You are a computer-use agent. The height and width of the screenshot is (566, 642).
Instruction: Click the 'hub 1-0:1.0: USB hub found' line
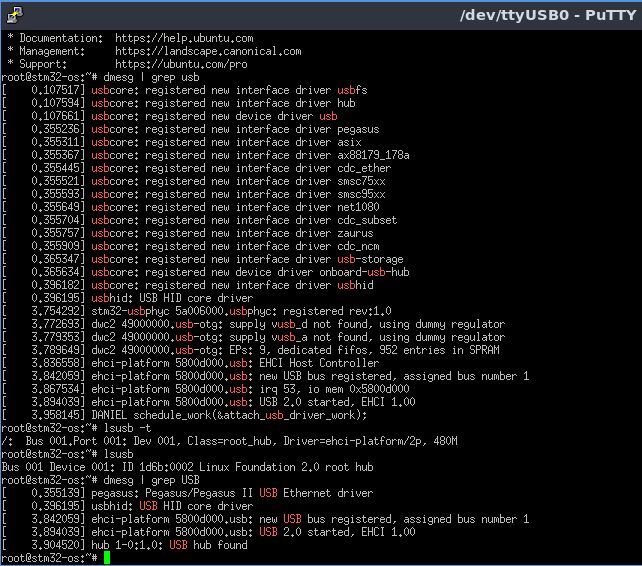tap(124, 546)
